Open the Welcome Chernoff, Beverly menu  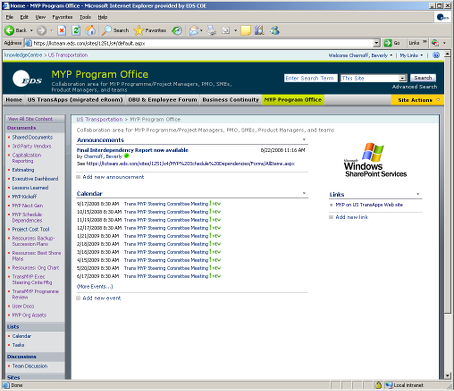361,55
